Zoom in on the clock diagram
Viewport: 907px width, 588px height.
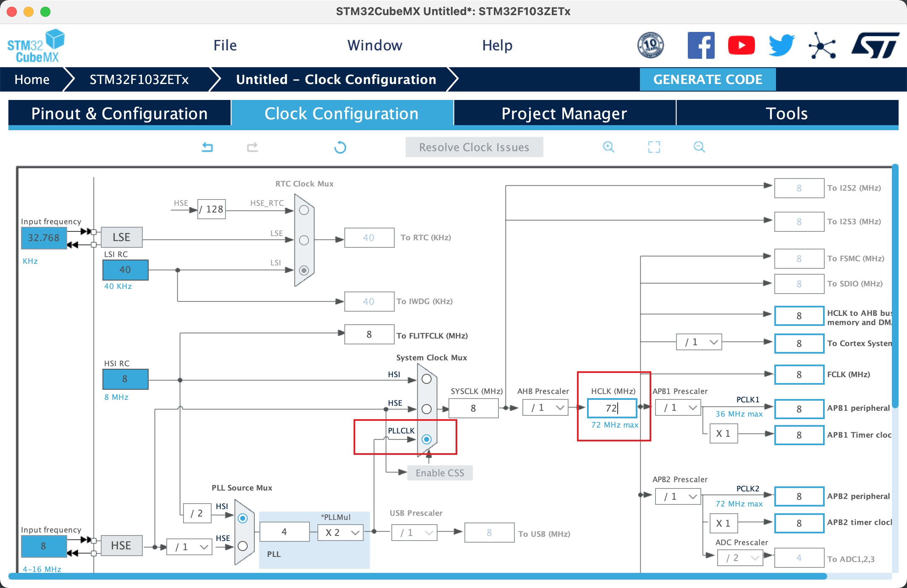[608, 147]
